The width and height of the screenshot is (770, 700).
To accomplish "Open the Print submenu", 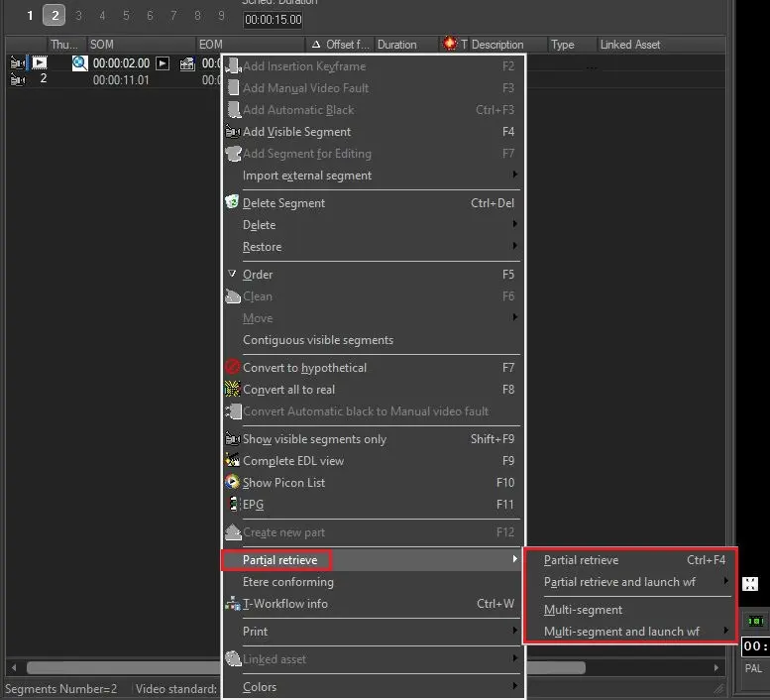I will point(256,632).
